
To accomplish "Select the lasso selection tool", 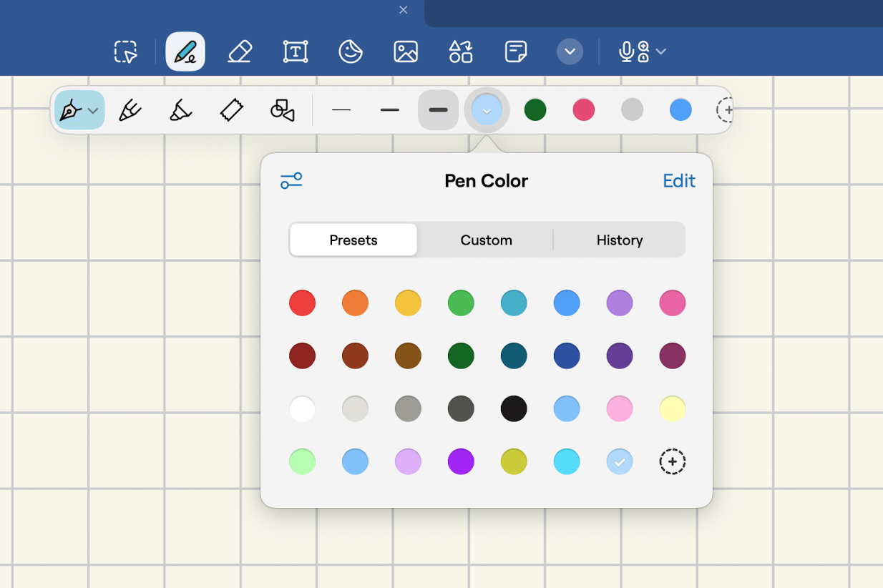I will pyautogui.click(x=126, y=52).
